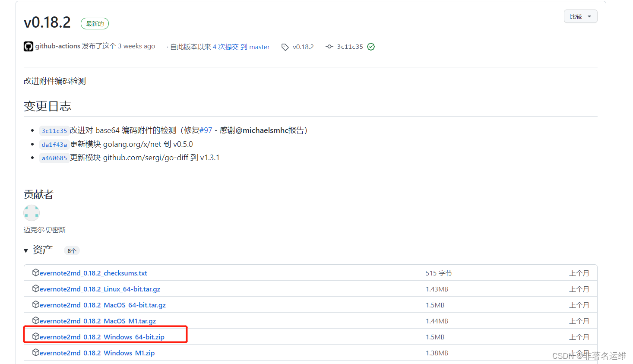633x364 pixels.
Task: Download evernote2md_0.18.2_checksums.txt
Action: coord(93,273)
